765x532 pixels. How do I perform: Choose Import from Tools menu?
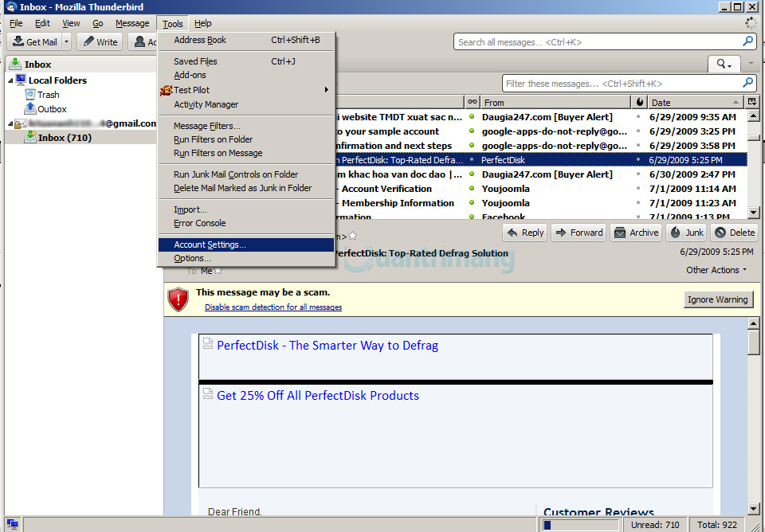tap(246, 209)
